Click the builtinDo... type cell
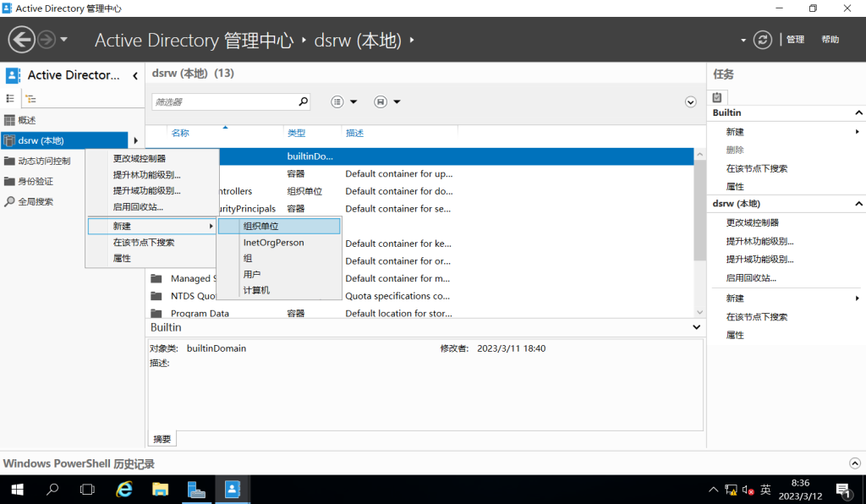The width and height of the screenshot is (866, 504). (310, 156)
